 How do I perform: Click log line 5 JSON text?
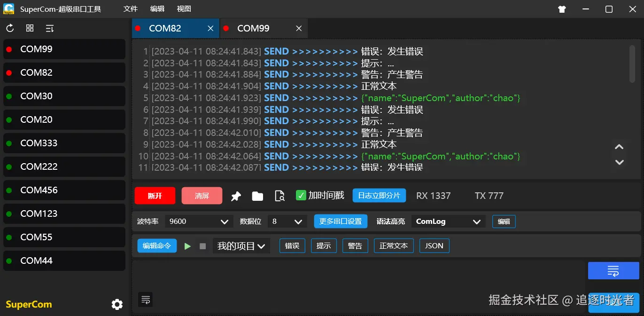click(x=441, y=98)
